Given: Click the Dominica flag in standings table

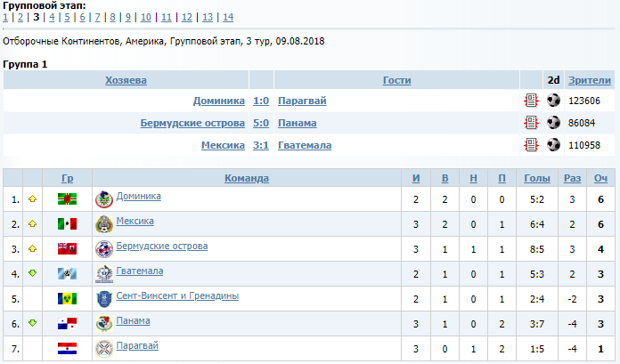Looking at the screenshot, I should [x=67, y=199].
